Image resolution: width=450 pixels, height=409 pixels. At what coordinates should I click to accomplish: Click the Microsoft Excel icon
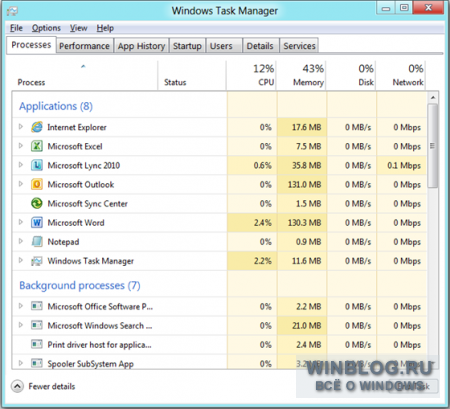pos(37,146)
